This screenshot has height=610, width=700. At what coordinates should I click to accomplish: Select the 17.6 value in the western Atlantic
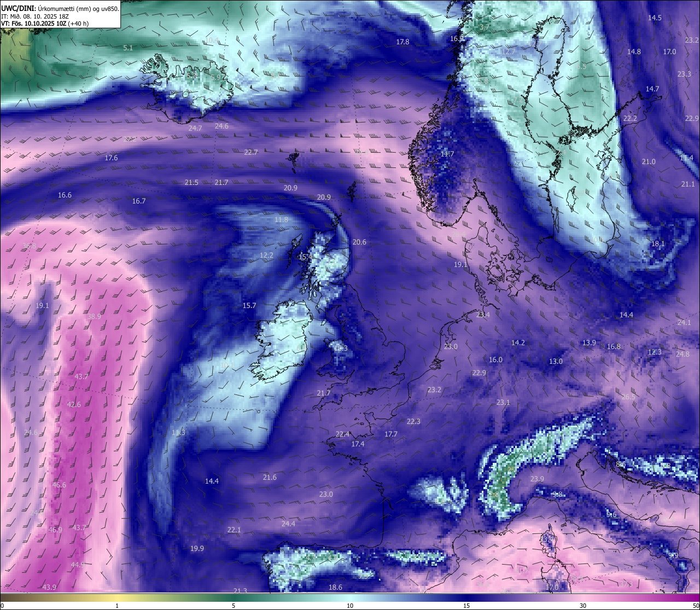(111, 158)
